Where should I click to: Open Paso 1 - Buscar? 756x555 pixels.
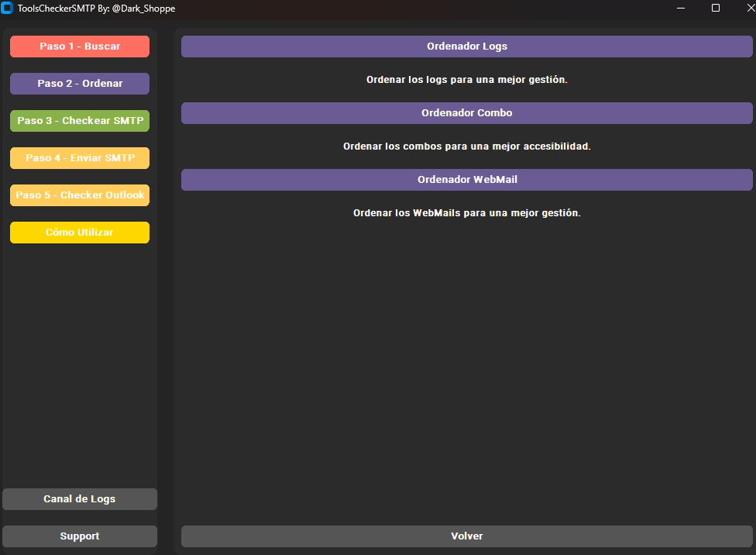pos(79,46)
